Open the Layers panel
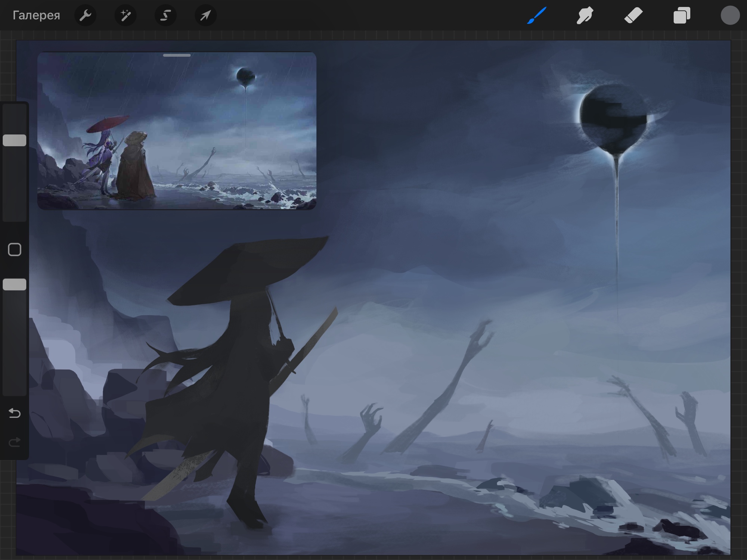The width and height of the screenshot is (747, 560). (x=682, y=15)
